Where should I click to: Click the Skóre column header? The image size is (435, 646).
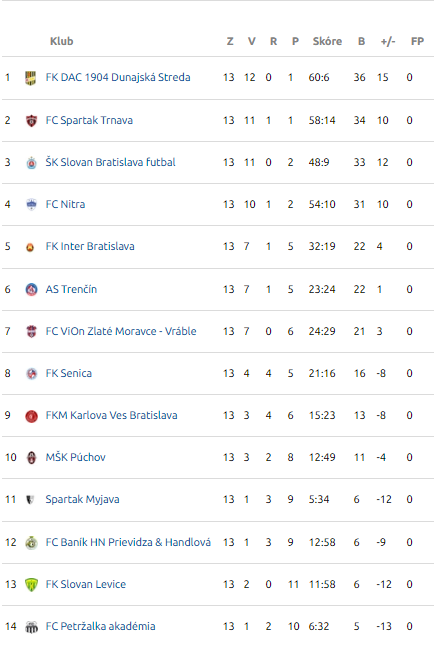[x=327, y=41]
